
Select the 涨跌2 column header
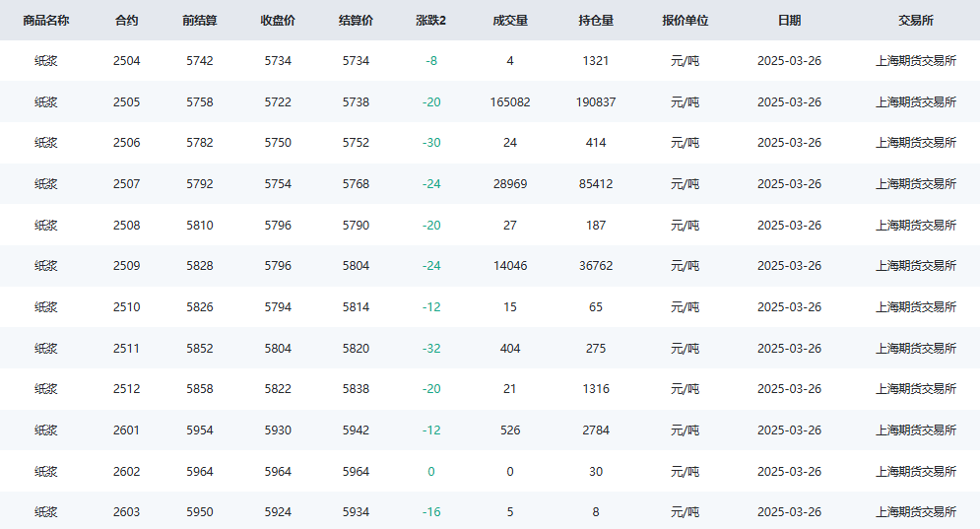coord(430,21)
